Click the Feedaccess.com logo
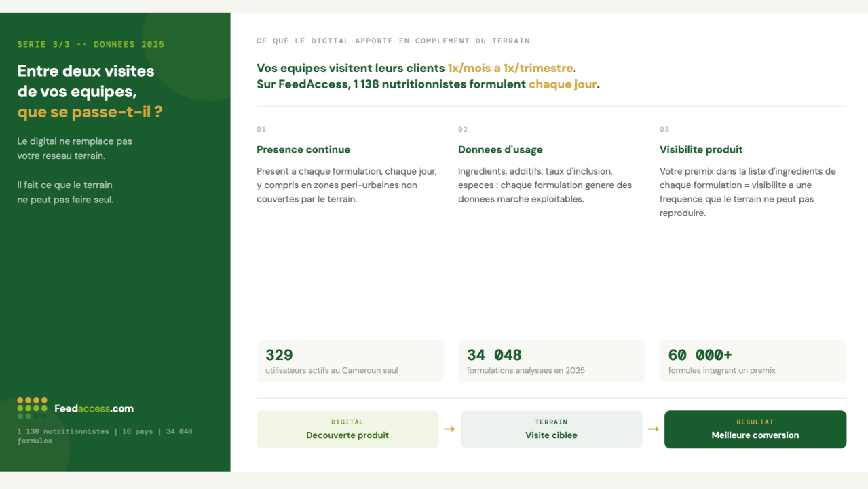Viewport: 868px width, 489px height. click(94, 407)
